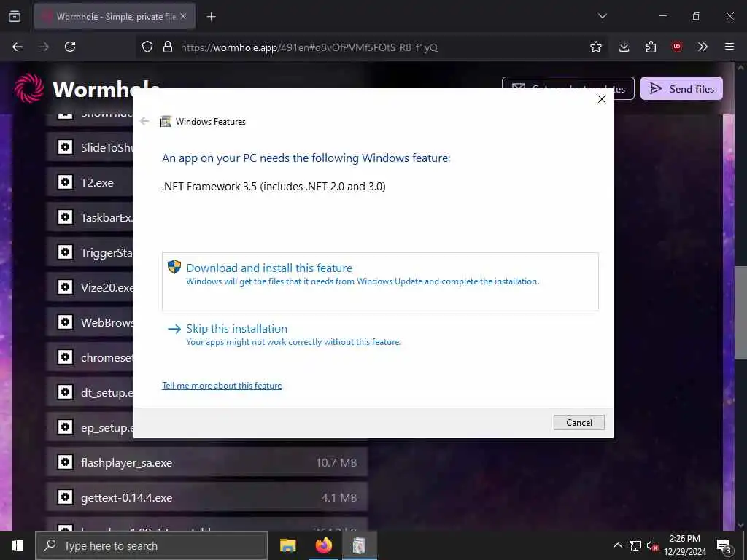Click the TaskbarEx file icon
Screen dimensions: 747x560
[65, 217]
